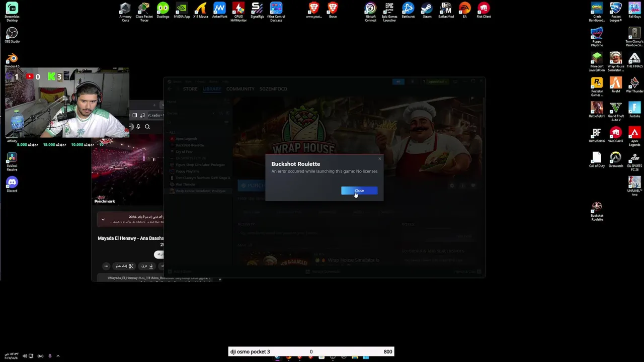Open Discord desktop shortcut
This screenshot has width=644, height=362.
tap(12, 185)
